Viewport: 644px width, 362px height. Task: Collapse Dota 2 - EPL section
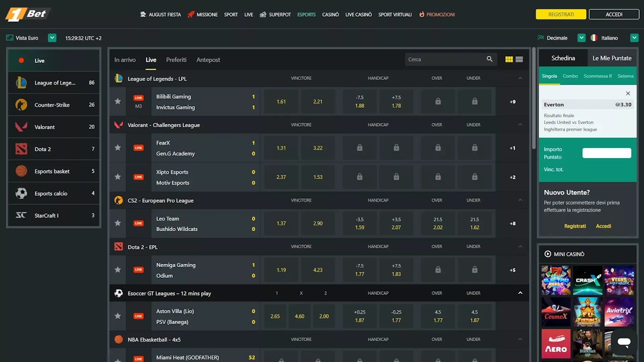520,247
